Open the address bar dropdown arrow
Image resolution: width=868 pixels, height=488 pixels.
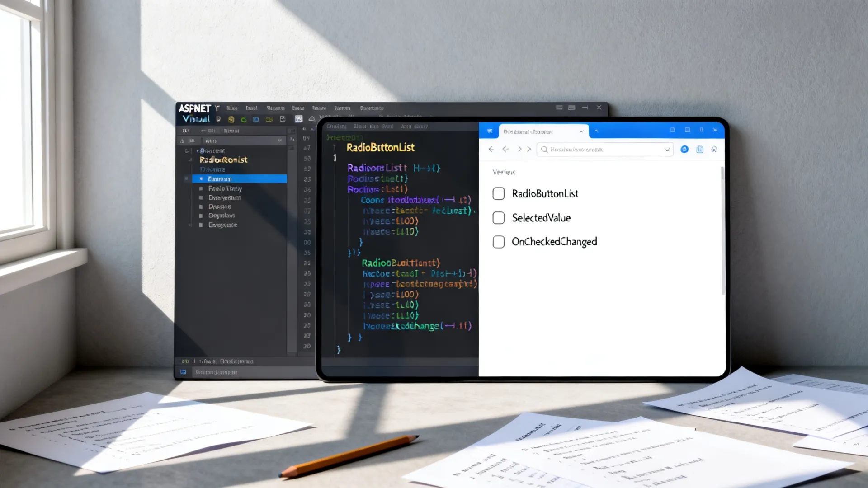coord(667,150)
